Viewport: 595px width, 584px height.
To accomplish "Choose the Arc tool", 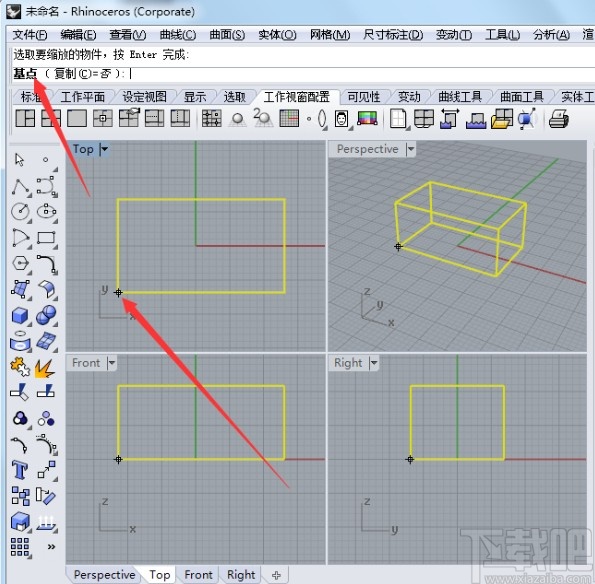I will (x=20, y=238).
